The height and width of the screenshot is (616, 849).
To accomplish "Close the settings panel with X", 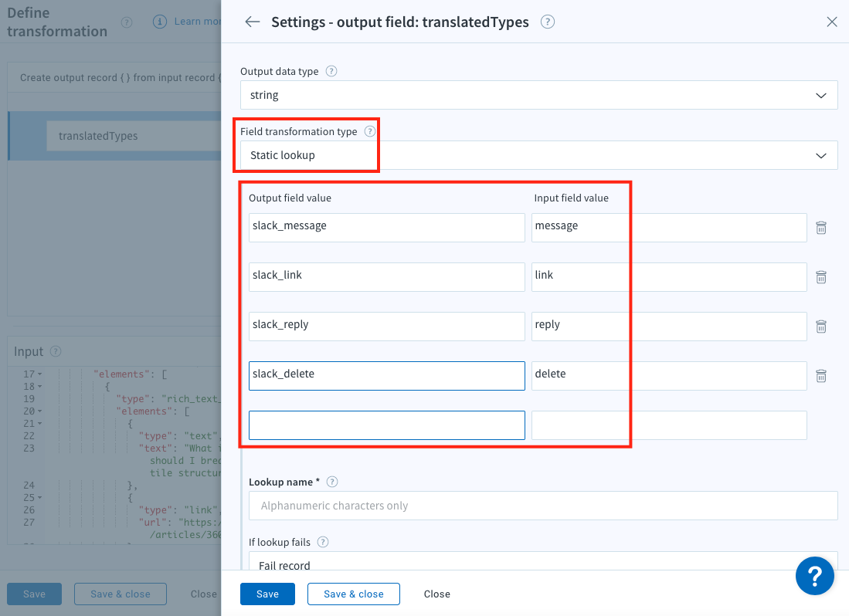I will [x=832, y=22].
